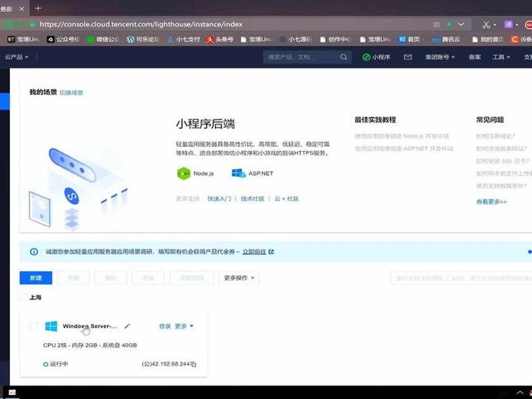The image size is (532, 399).
Task: Click the 登录 link on the instance card
Action: click(x=164, y=326)
